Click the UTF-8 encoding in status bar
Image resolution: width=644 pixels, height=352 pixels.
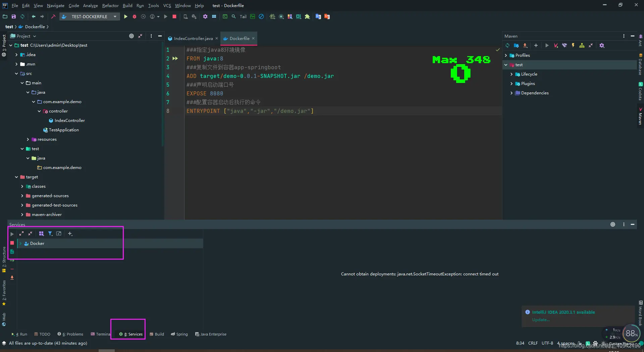tap(547, 343)
